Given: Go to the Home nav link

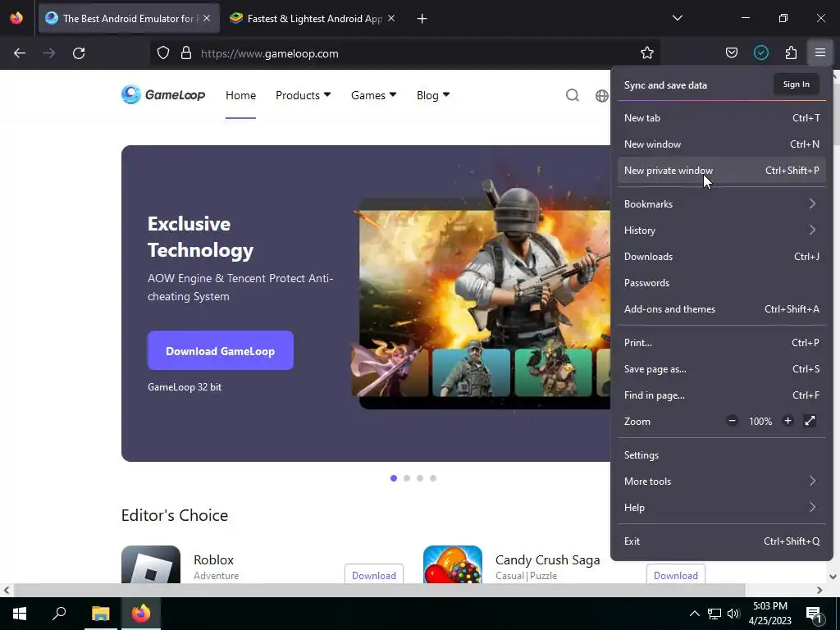Looking at the screenshot, I should [240, 95].
